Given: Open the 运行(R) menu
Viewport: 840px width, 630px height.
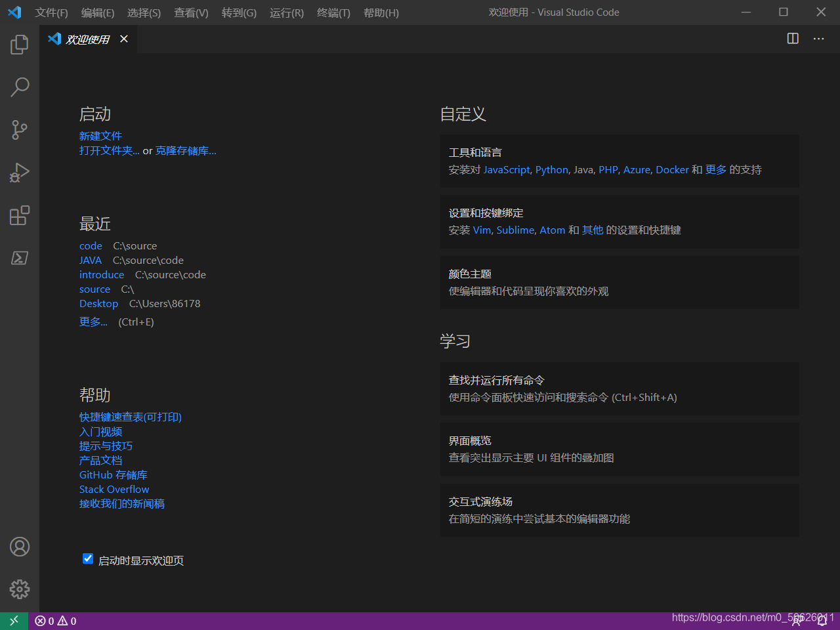Looking at the screenshot, I should click(x=287, y=12).
